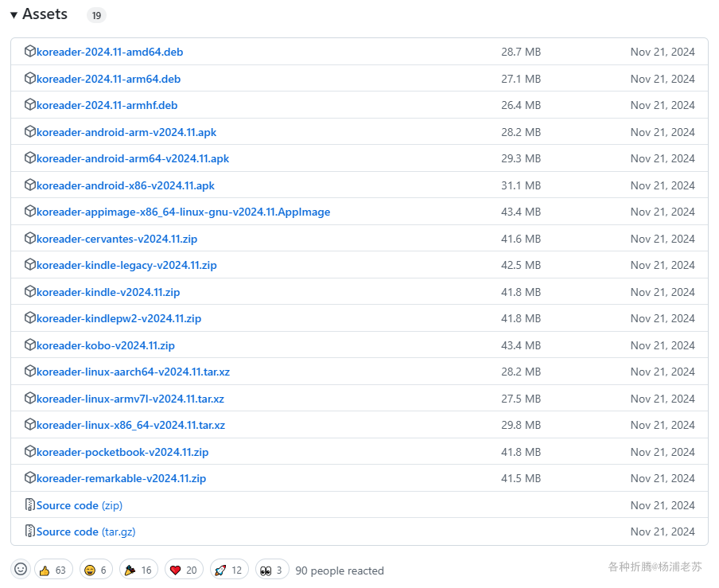This screenshot has width=719, height=588.
Task: Click package icon beside android-arm64 apk
Action: click(29, 158)
